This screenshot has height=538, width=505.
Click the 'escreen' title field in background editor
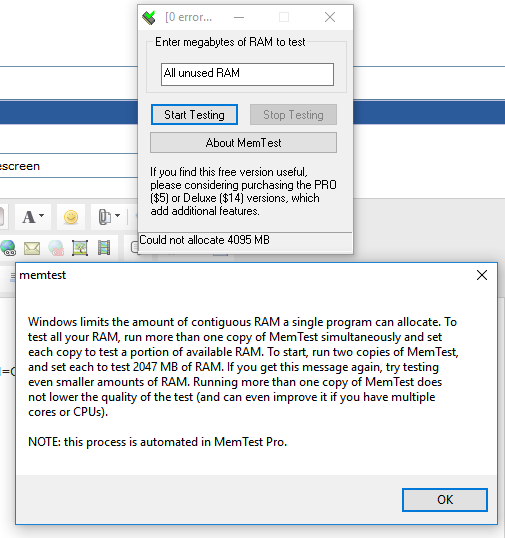click(69, 166)
